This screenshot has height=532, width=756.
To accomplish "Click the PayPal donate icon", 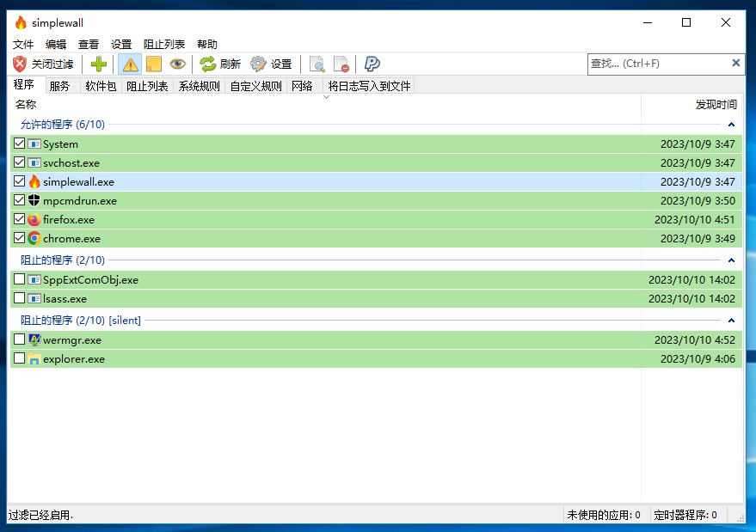I will pyautogui.click(x=372, y=64).
